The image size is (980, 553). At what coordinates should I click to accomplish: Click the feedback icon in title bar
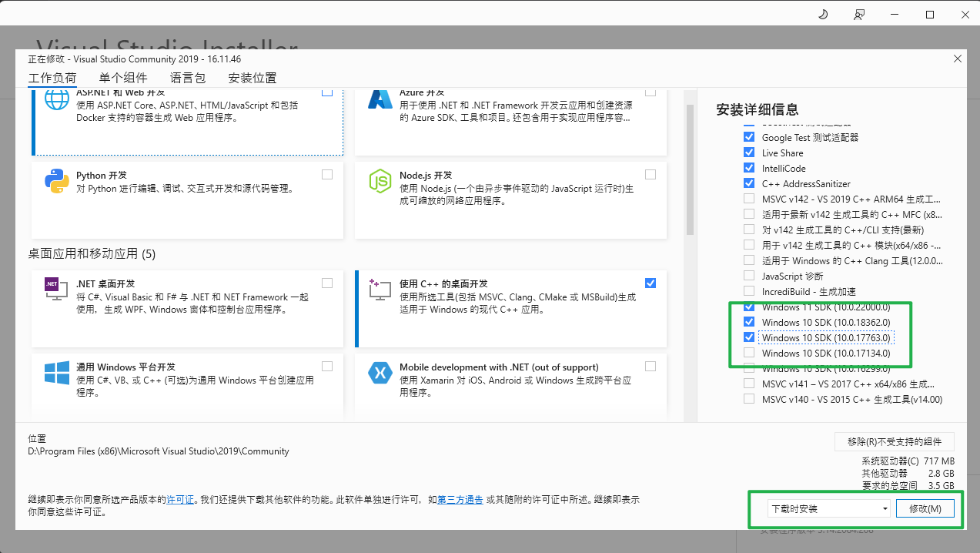pyautogui.click(x=859, y=15)
